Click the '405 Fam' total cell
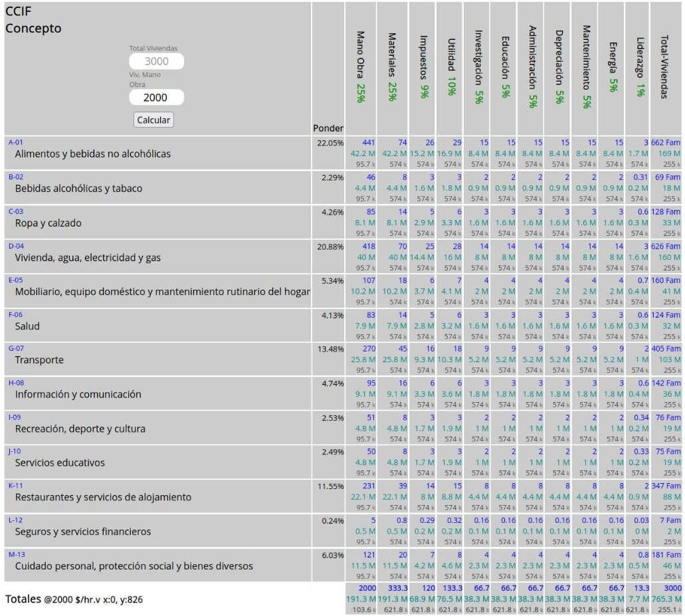 point(666,349)
